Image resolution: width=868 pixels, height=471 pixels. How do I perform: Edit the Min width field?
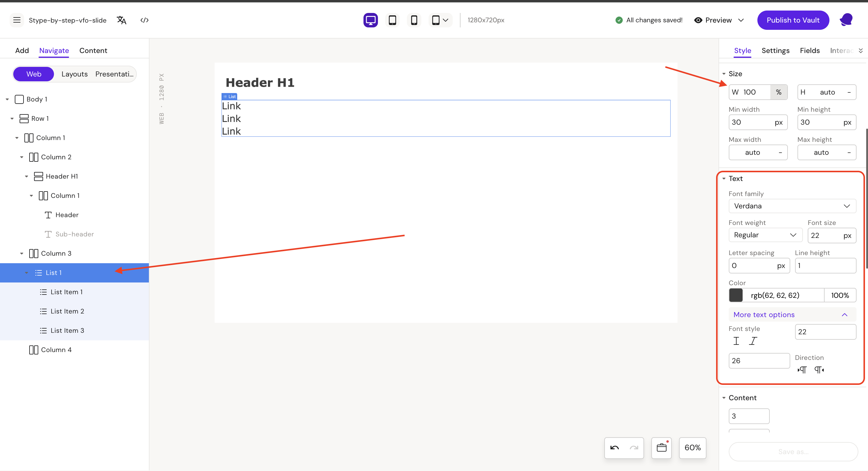pyautogui.click(x=758, y=122)
